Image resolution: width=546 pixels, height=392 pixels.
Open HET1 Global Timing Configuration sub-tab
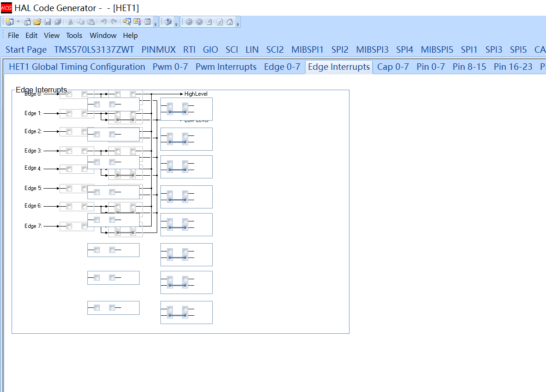(77, 67)
